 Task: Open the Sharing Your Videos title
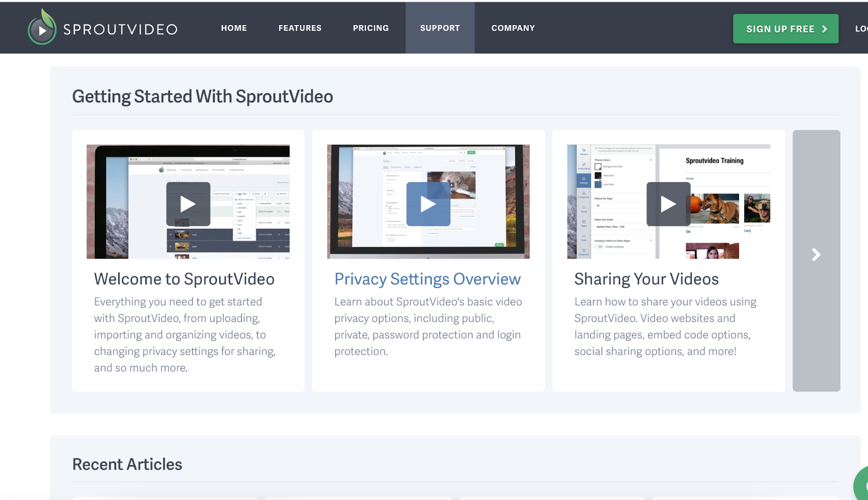[x=647, y=279]
